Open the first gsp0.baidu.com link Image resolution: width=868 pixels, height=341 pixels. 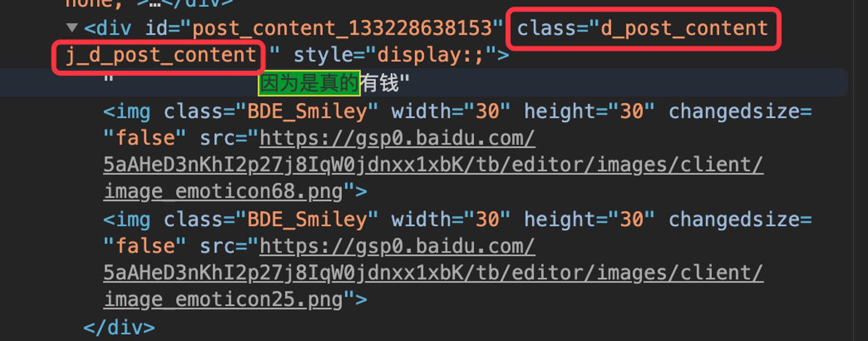(x=397, y=139)
